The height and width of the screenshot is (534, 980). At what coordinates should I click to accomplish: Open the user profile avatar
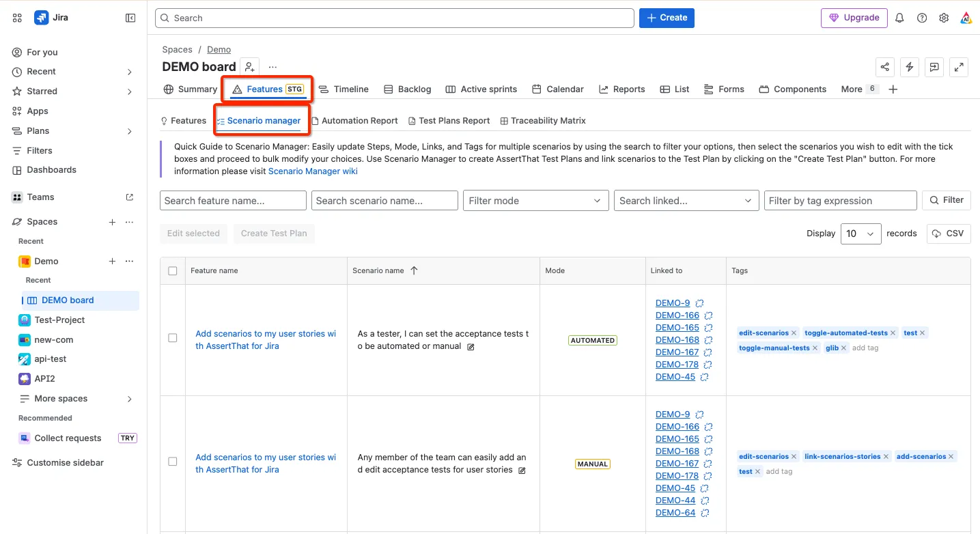pyautogui.click(x=966, y=18)
